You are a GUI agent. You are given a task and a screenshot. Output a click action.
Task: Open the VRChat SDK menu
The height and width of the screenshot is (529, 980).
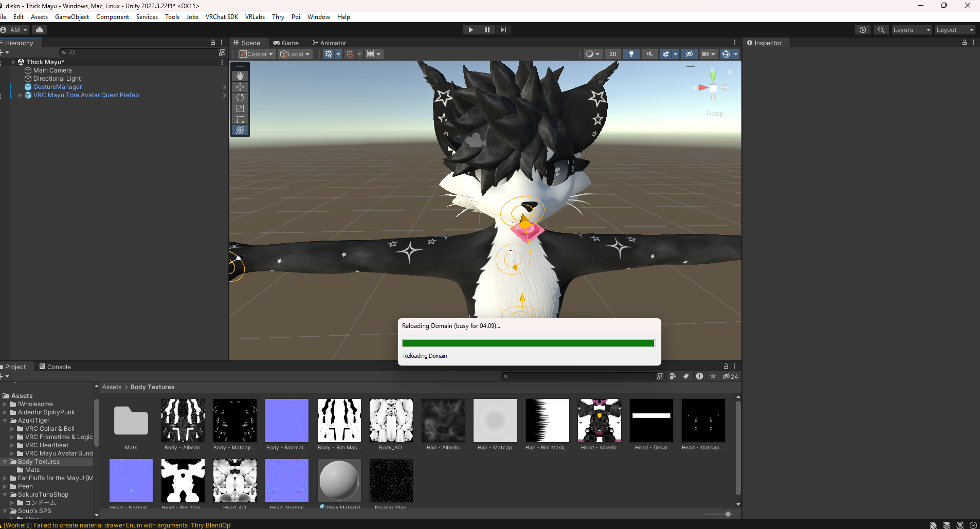(x=222, y=17)
